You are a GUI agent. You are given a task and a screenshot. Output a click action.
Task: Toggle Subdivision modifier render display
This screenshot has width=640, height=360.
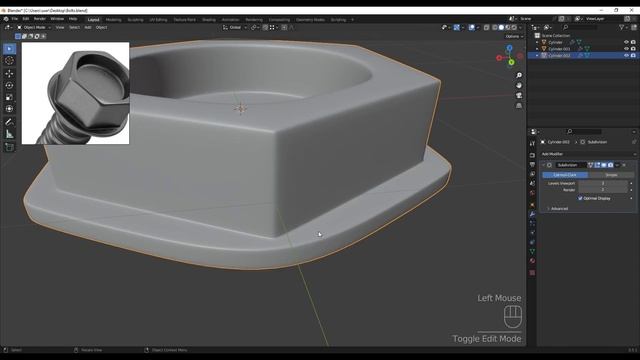(x=610, y=165)
